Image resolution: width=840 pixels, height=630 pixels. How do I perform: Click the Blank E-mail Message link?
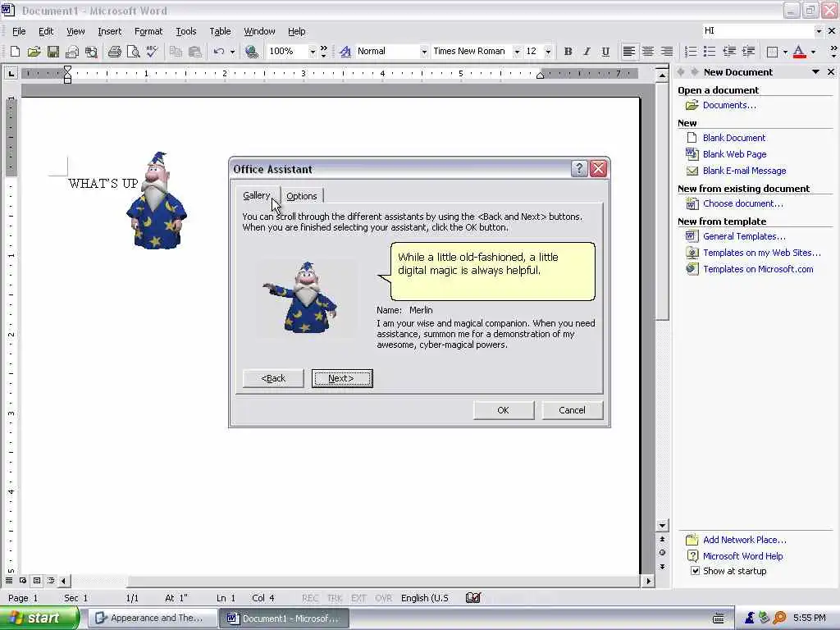744,171
